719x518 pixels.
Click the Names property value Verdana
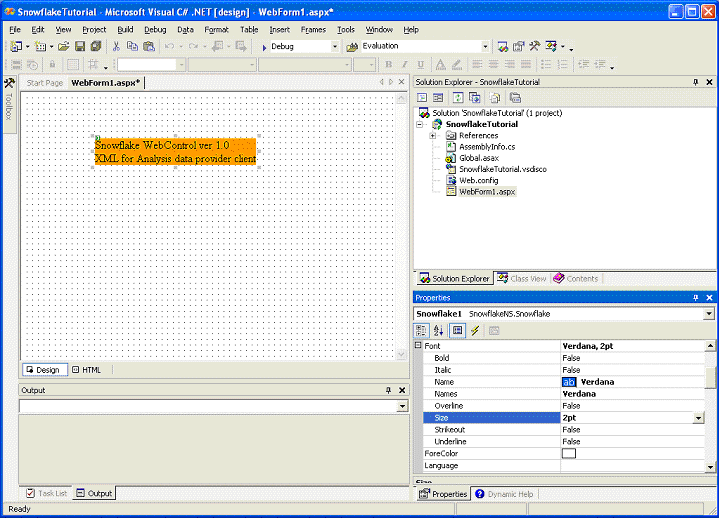pyautogui.click(x=579, y=394)
